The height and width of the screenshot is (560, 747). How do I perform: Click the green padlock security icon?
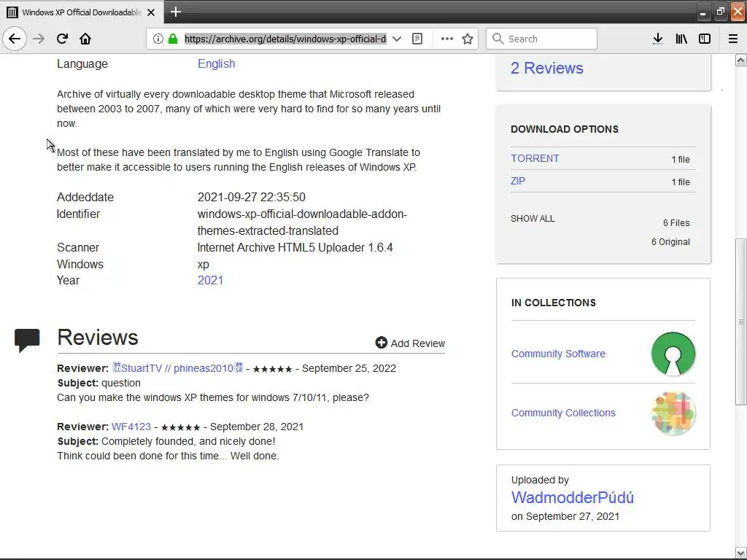(173, 39)
